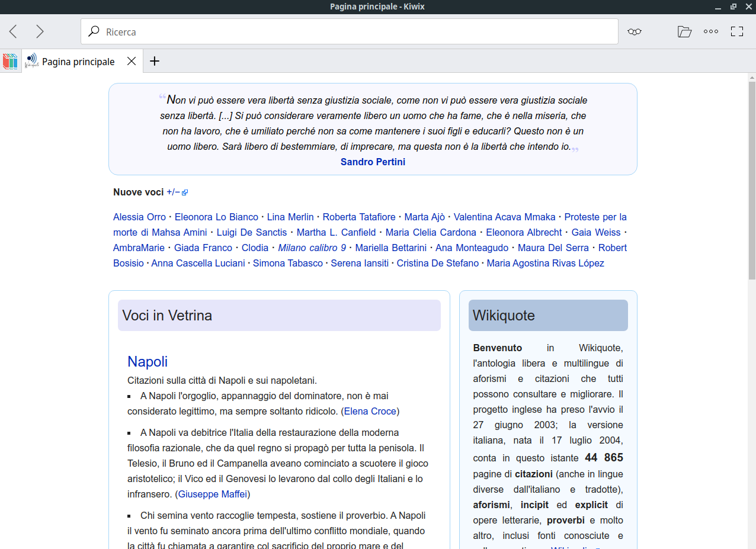Follow the Giuseppe Maffei link
Screen dimensions: 756x549
213,494
